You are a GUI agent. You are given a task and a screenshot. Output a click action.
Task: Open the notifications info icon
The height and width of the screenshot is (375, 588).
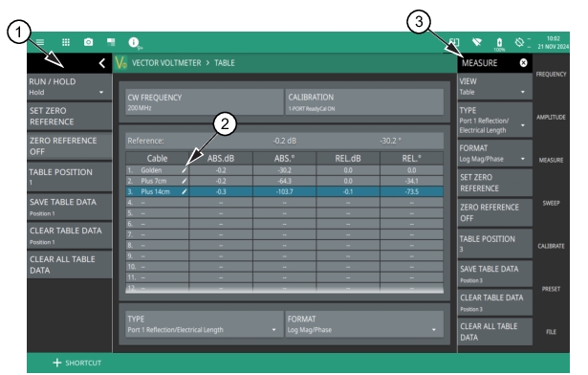(x=134, y=42)
